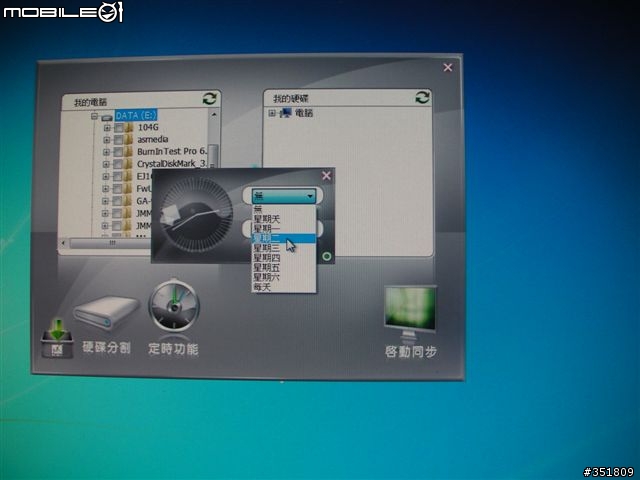This screenshot has height=480, width=640.
Task: Expand the GA- folder node
Action: 105,201
